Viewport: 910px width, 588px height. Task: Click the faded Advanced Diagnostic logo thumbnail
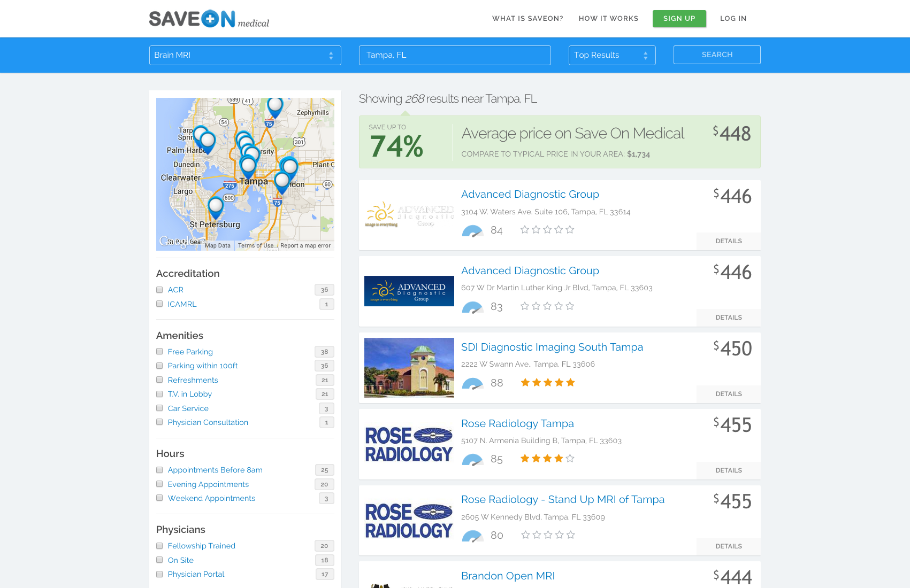409,215
